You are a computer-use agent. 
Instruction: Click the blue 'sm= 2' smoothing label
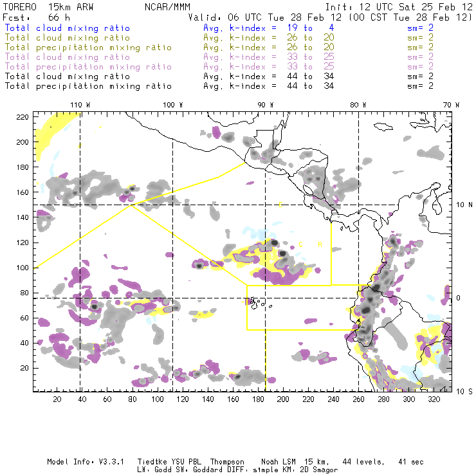click(420, 28)
